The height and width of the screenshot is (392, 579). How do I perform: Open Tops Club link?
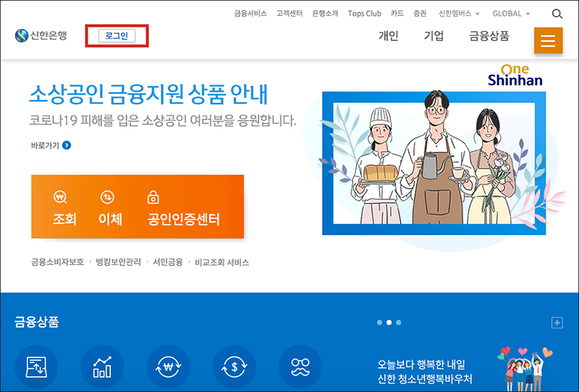point(365,14)
